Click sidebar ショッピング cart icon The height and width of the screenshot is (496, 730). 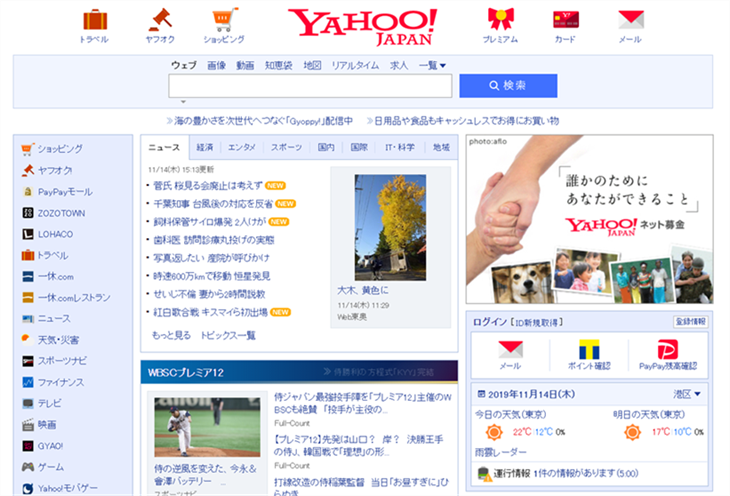tap(27, 149)
